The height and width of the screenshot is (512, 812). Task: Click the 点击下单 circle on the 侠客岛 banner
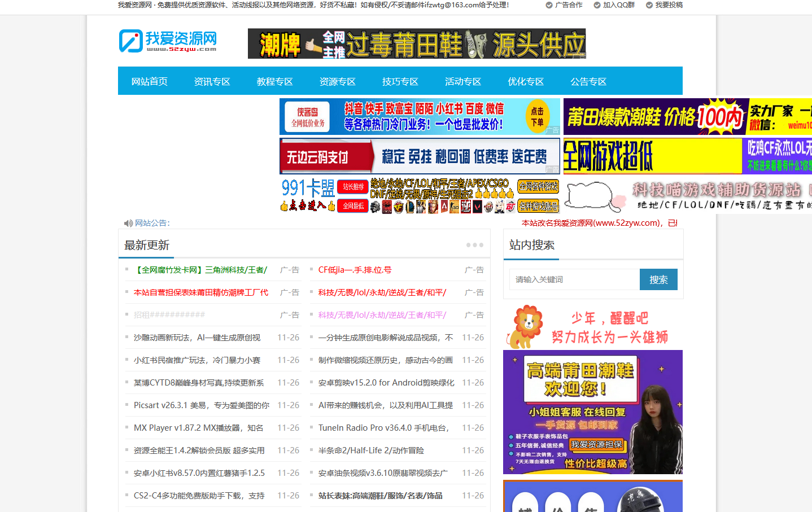tap(537, 116)
